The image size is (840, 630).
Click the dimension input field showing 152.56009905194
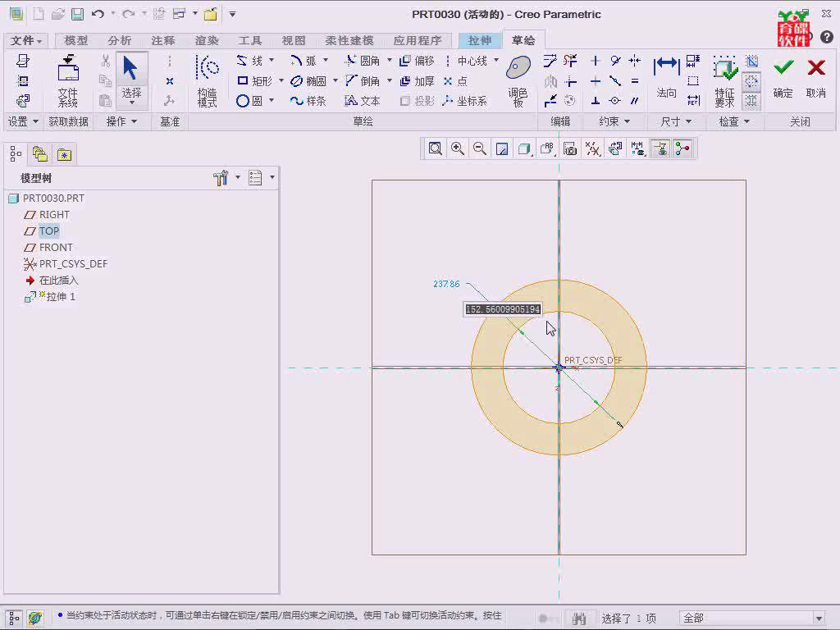pyautogui.click(x=503, y=309)
